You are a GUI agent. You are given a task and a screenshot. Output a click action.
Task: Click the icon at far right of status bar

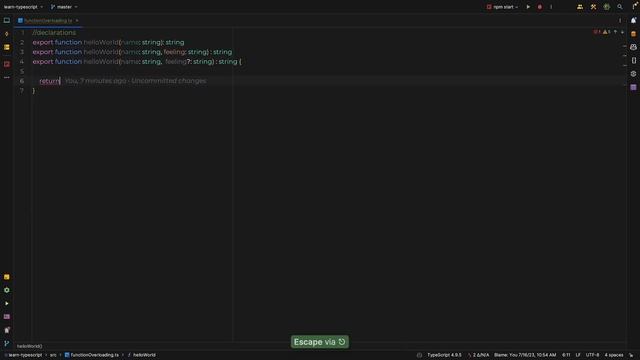[631, 355]
